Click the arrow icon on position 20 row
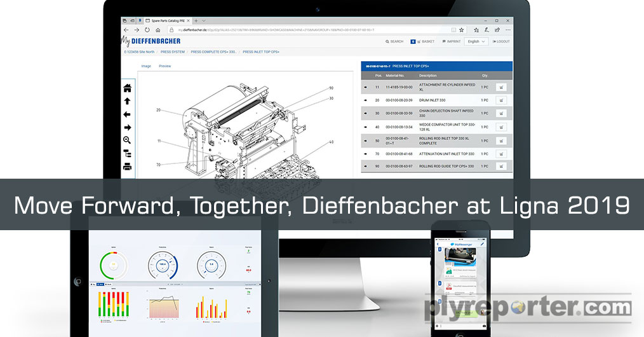The image size is (644, 337). coord(366,100)
